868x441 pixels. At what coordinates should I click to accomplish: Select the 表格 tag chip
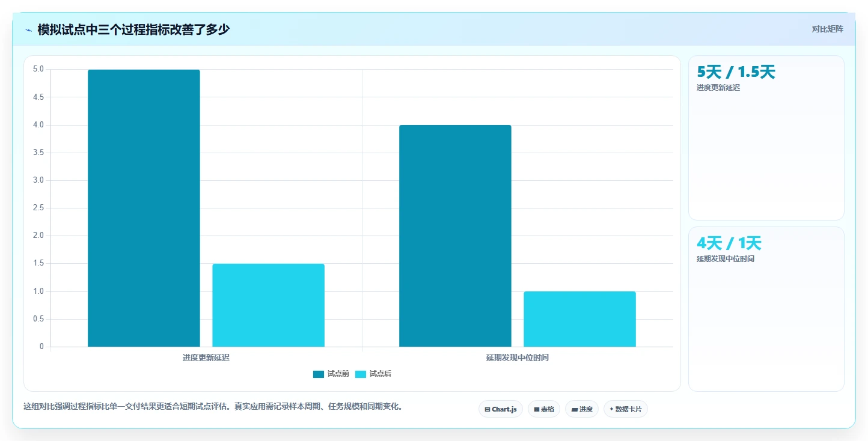coord(544,409)
